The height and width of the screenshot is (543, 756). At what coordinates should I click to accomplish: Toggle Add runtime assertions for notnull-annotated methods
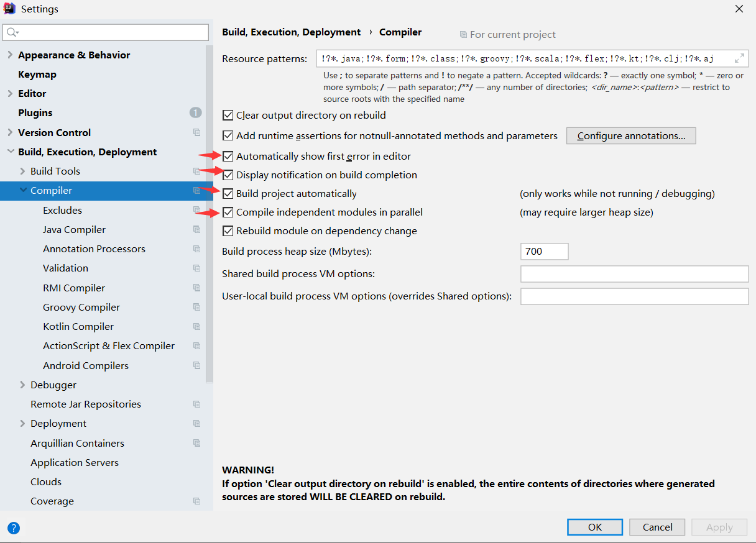[228, 135]
